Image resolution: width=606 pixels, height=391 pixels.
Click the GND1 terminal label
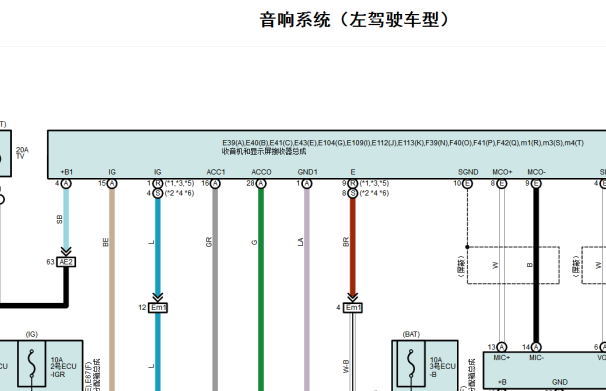click(x=308, y=172)
